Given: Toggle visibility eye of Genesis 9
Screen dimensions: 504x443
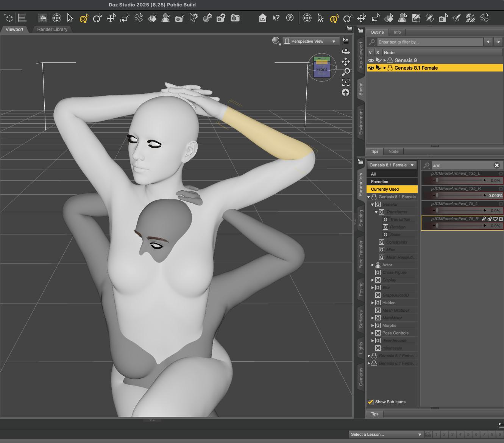Looking at the screenshot, I should tap(371, 61).
